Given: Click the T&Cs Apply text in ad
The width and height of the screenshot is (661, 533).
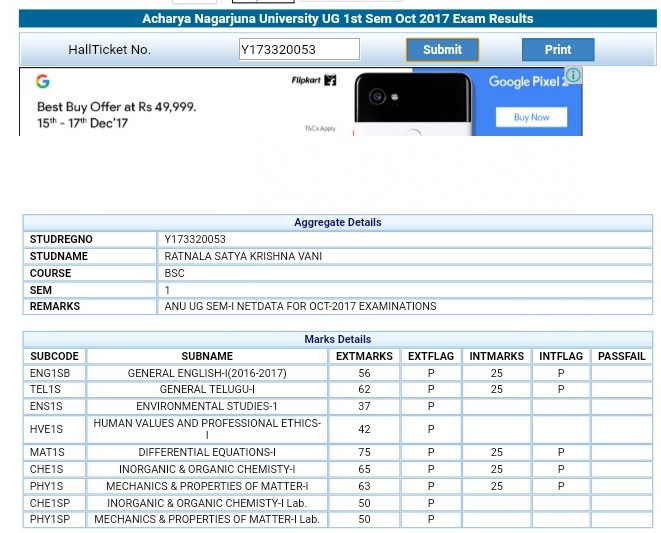Looking at the screenshot, I should 320,129.
